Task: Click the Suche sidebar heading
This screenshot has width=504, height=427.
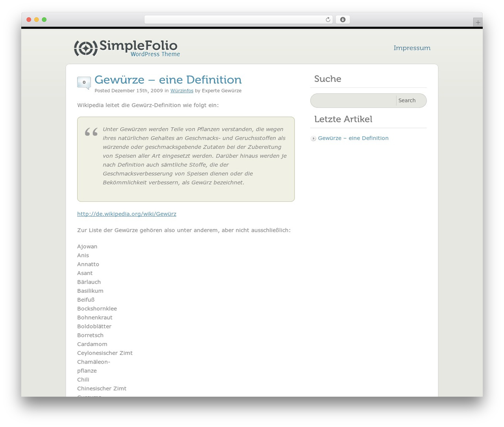Action: pyautogui.click(x=328, y=79)
